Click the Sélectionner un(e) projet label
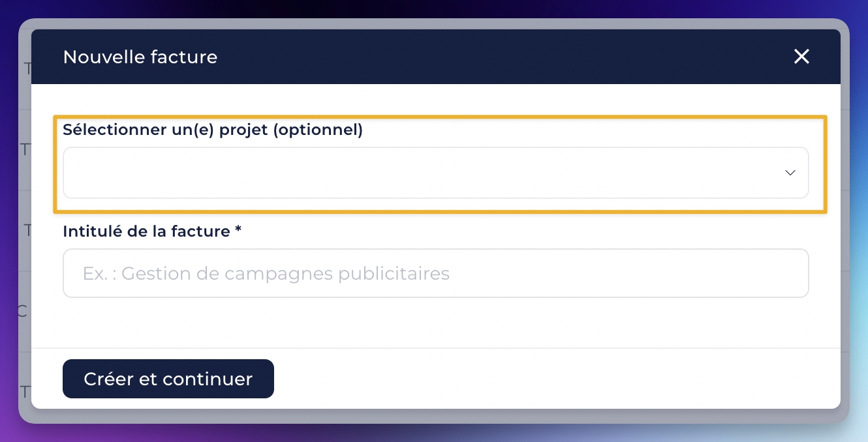The width and height of the screenshot is (868, 442). (212, 130)
